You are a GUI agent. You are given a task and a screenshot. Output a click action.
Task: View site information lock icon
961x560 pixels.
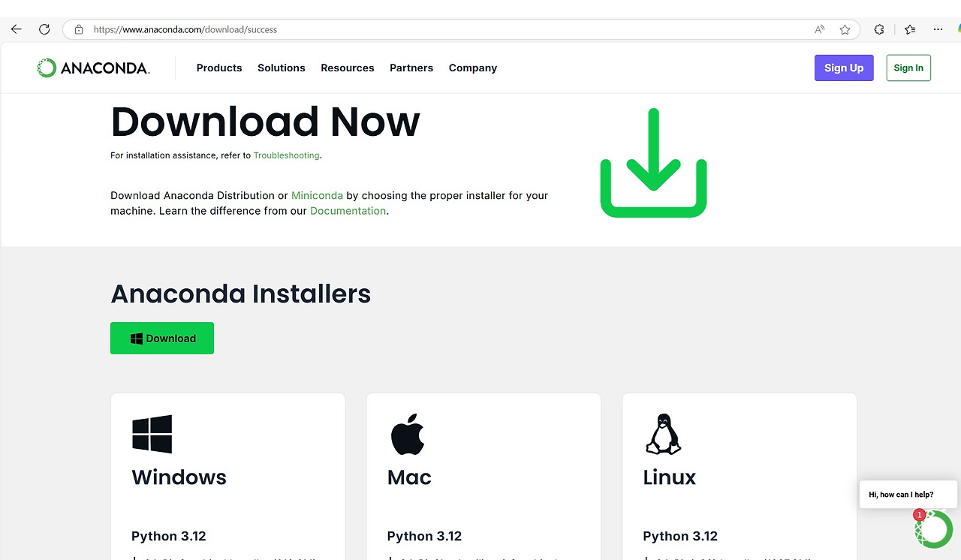point(78,30)
